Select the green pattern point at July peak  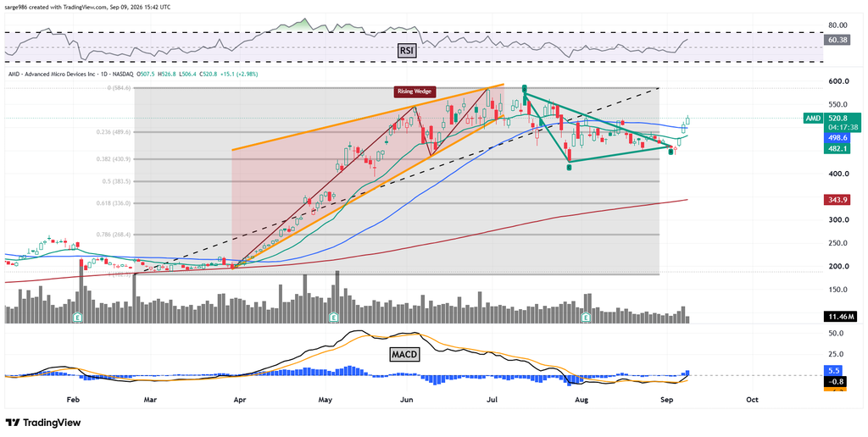[x=524, y=88]
